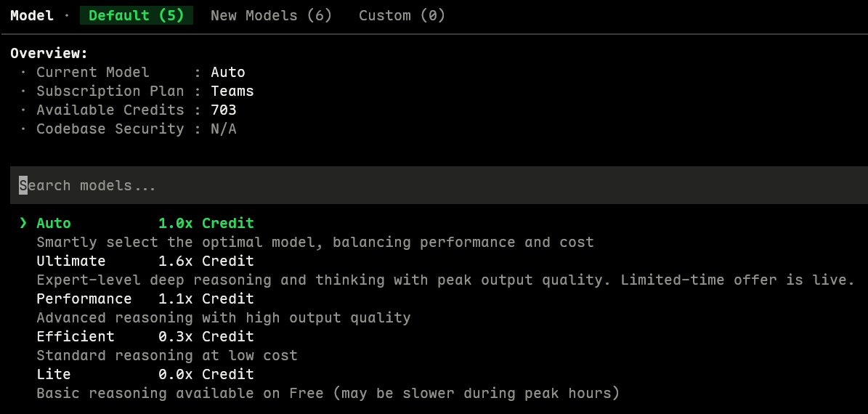The image size is (868, 414).
Task: Click the 'Smartly select the optimal model' description
Action: (315, 243)
